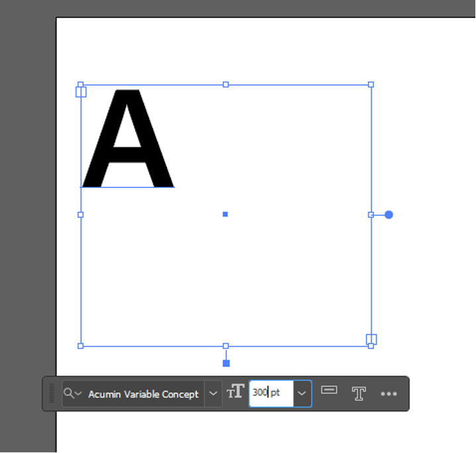Click the middle-left frame handle
This screenshot has height=453, width=476.
click(81, 215)
